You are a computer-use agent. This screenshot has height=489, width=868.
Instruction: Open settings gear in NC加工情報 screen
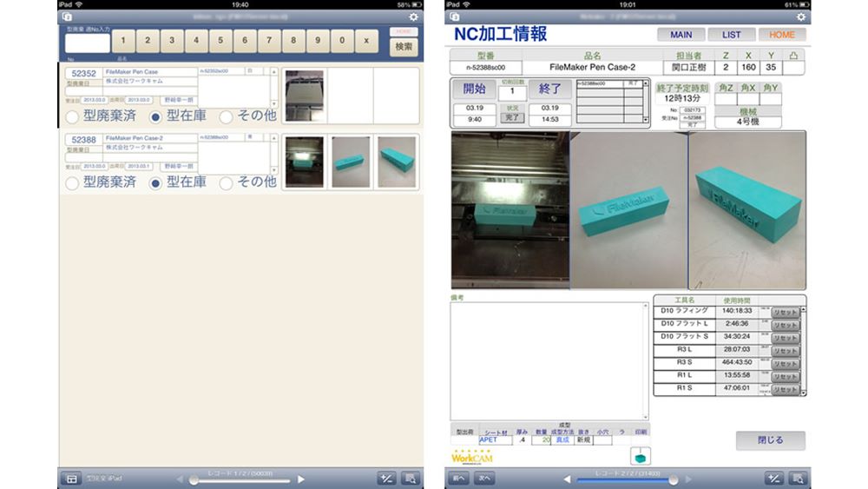800,17
